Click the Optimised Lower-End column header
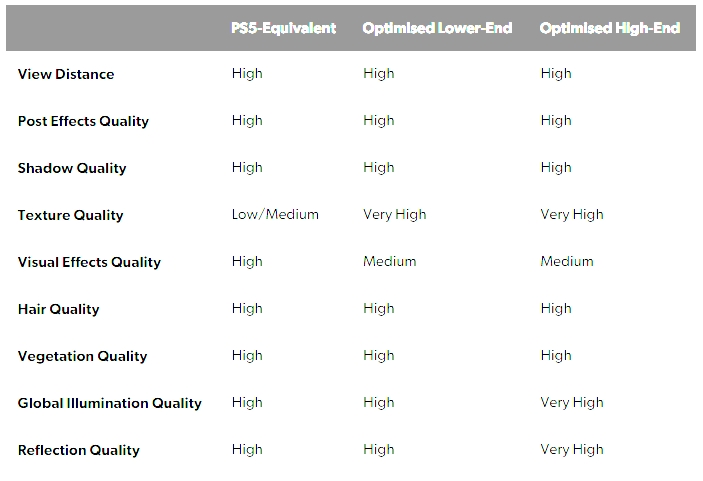 pos(437,28)
